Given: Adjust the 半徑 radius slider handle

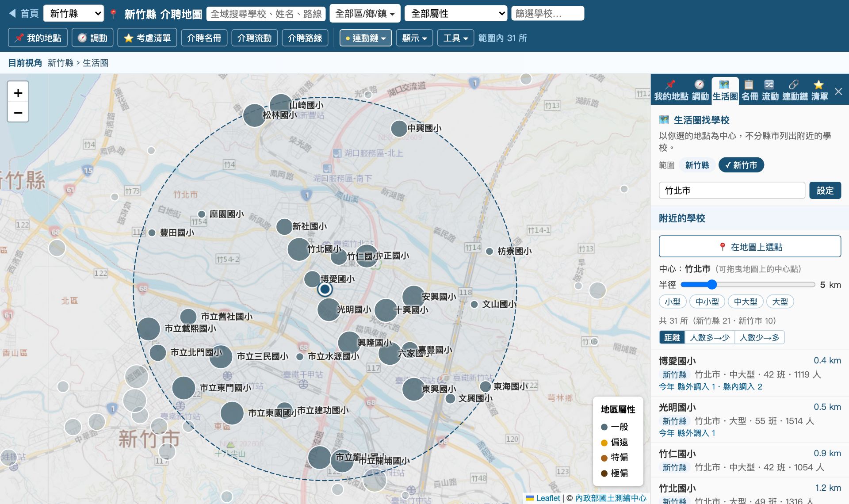Looking at the screenshot, I should (711, 285).
